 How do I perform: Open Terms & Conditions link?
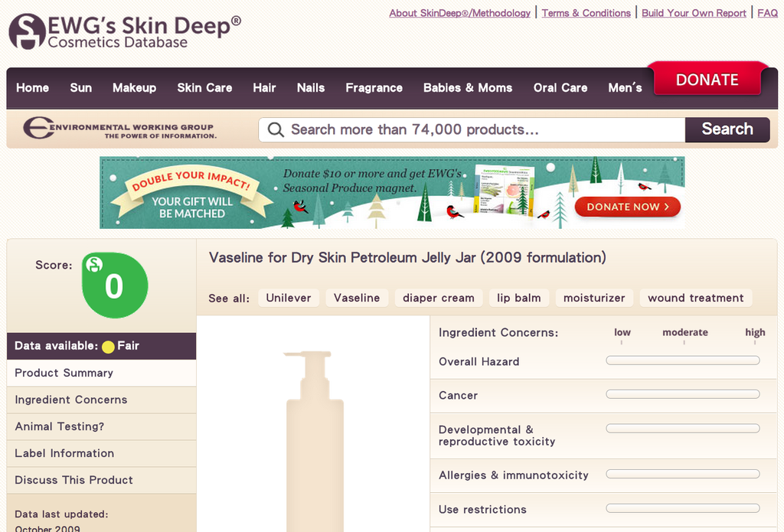point(586,14)
